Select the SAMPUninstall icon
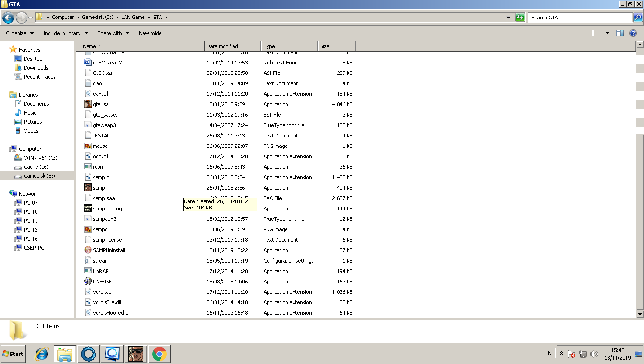 (x=88, y=250)
